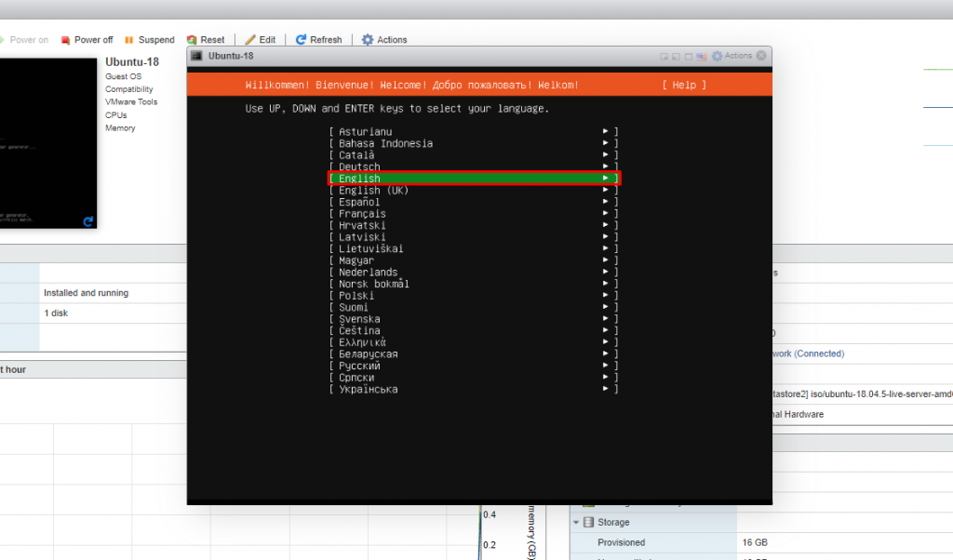953x560 pixels.
Task: Click the VM console preview thumbnail
Action: click(x=47, y=140)
